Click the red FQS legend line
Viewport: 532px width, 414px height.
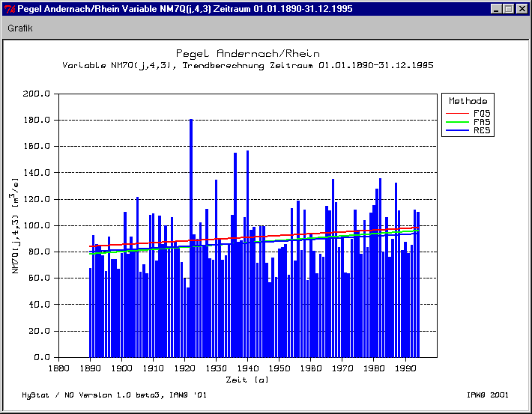tap(457, 113)
